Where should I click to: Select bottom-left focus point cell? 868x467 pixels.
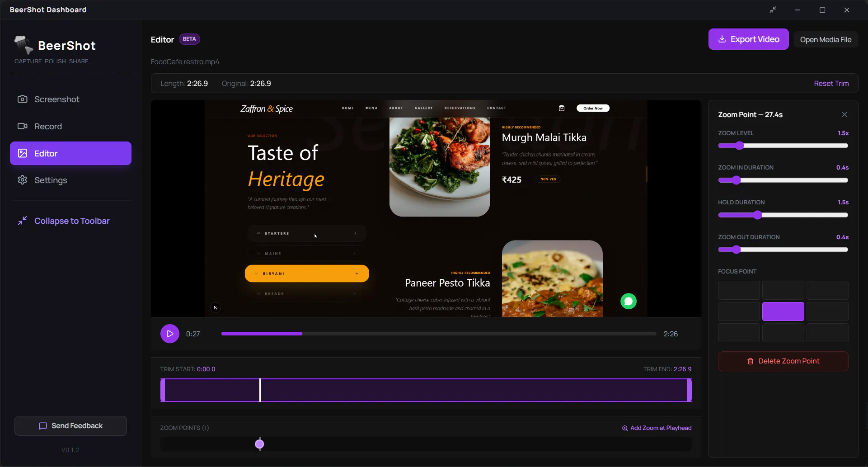tap(739, 333)
